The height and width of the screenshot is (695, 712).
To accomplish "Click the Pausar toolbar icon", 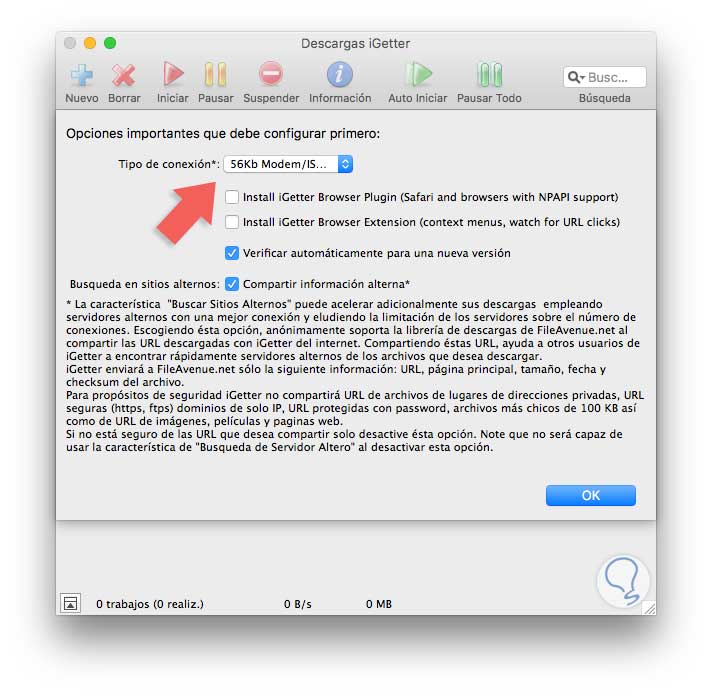I will pos(215,74).
